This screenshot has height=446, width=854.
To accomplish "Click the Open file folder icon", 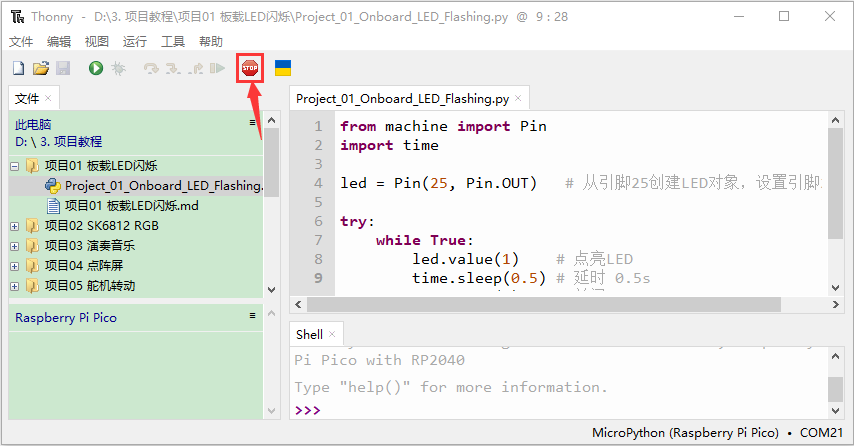I will click(41, 68).
